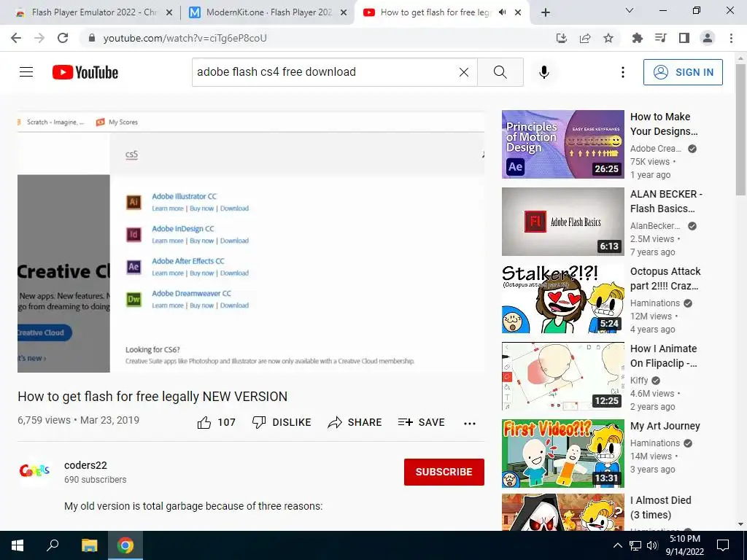Open Stalker Octopus Attack thumbnail
Screen dimensions: 747x560
[562, 299]
